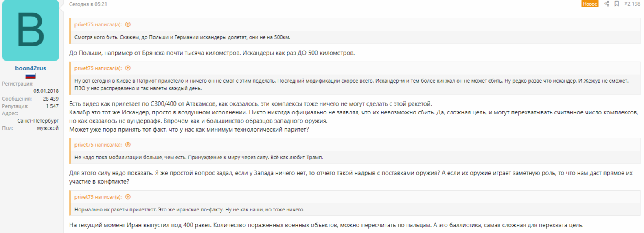Viewport: 644px width, 233px height.
Task: Click line 'Может уже пора принять тот факт'
Action: (x=189, y=130)
